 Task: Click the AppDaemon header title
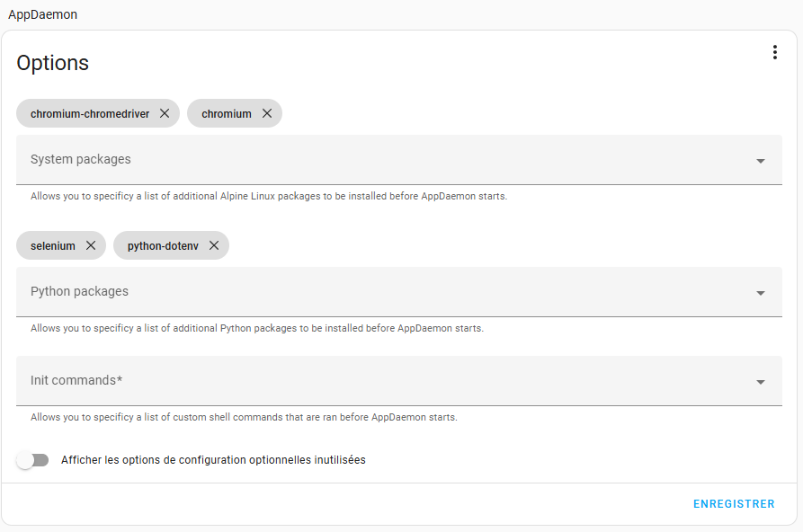pyautogui.click(x=42, y=14)
